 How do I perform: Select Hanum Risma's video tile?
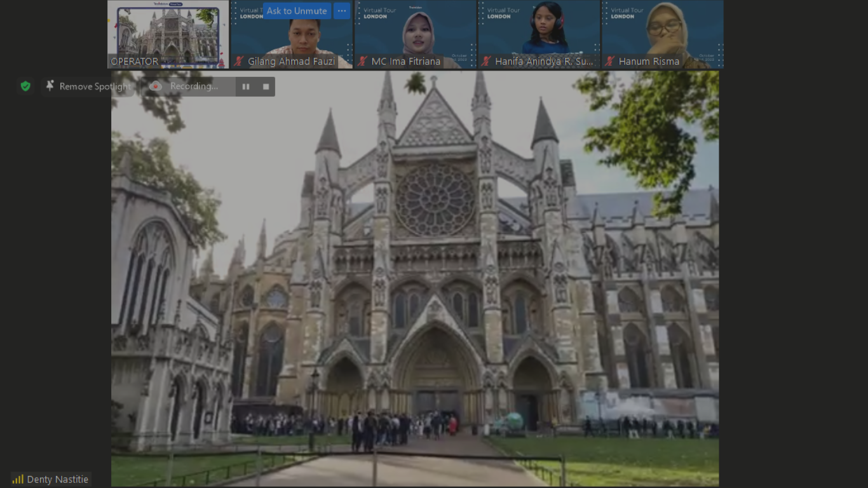(662, 35)
